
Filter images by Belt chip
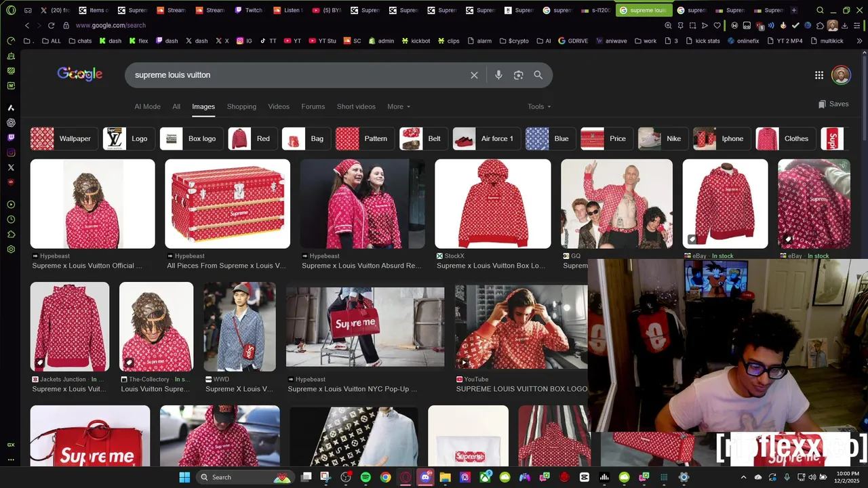[423, 138]
